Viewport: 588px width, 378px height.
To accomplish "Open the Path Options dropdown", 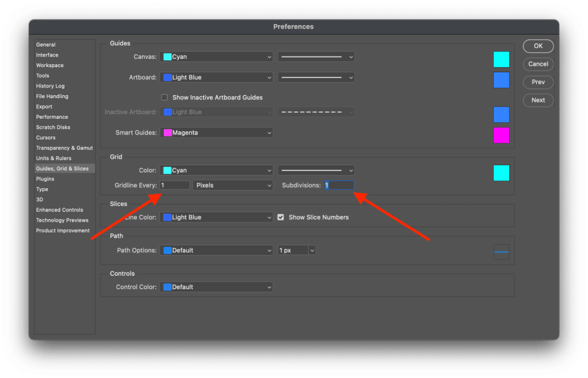I will pyautogui.click(x=216, y=250).
